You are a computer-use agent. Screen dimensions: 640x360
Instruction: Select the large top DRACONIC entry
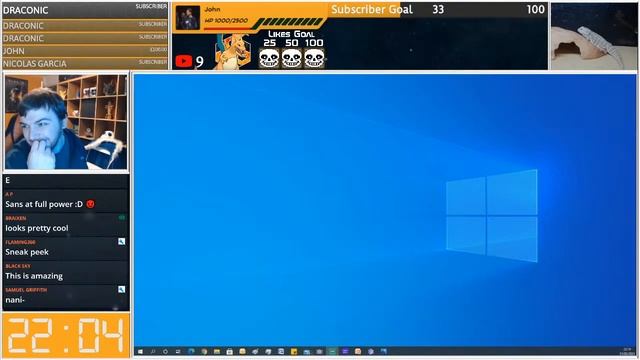[x=85, y=10]
